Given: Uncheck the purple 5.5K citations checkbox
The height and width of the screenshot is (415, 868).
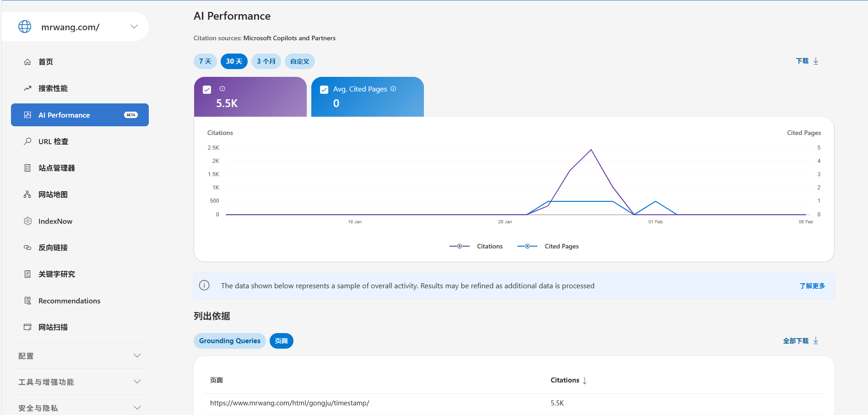Looking at the screenshot, I should coord(207,90).
